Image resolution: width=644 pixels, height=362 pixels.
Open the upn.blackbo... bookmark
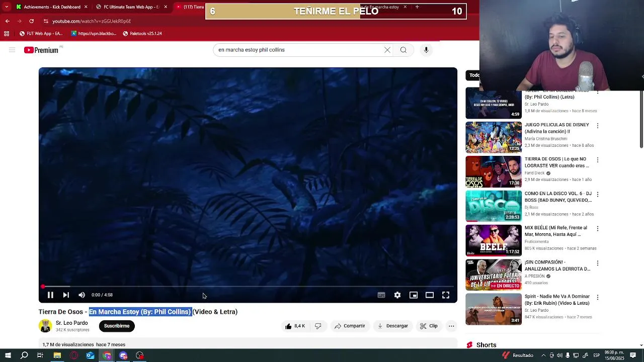[94, 34]
